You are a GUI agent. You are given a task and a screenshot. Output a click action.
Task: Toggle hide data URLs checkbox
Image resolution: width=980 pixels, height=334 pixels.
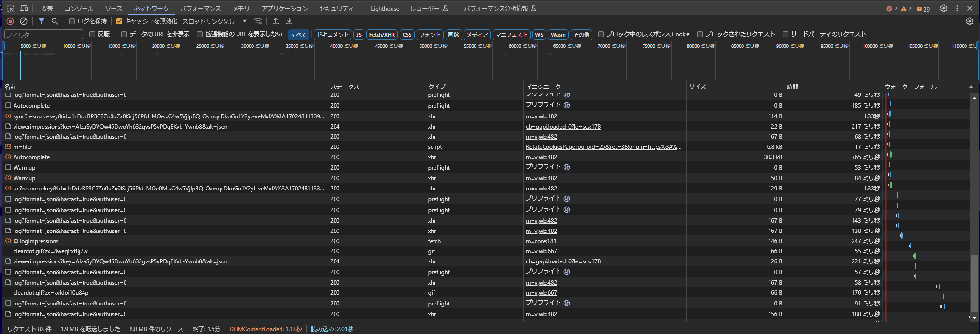[124, 34]
